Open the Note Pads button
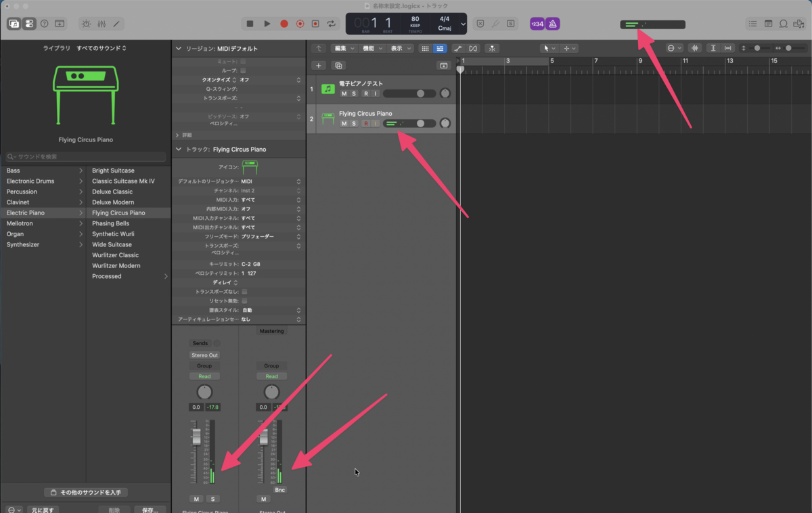This screenshot has height=513, width=812. coord(768,24)
